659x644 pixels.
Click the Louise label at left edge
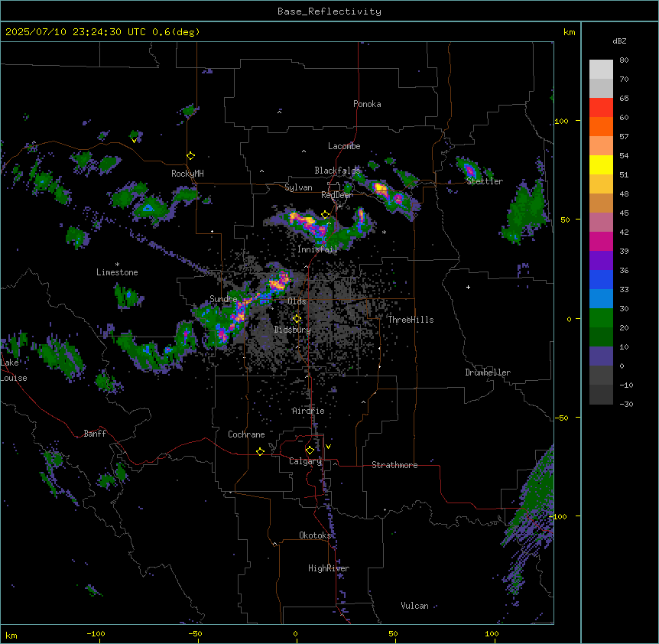tap(14, 378)
